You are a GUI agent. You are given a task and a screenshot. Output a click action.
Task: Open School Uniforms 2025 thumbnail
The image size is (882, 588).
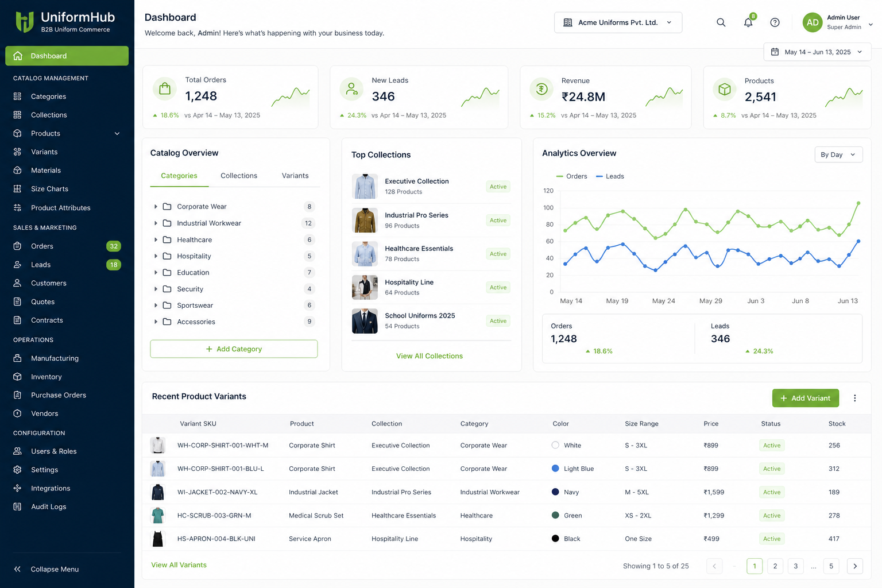click(x=365, y=321)
